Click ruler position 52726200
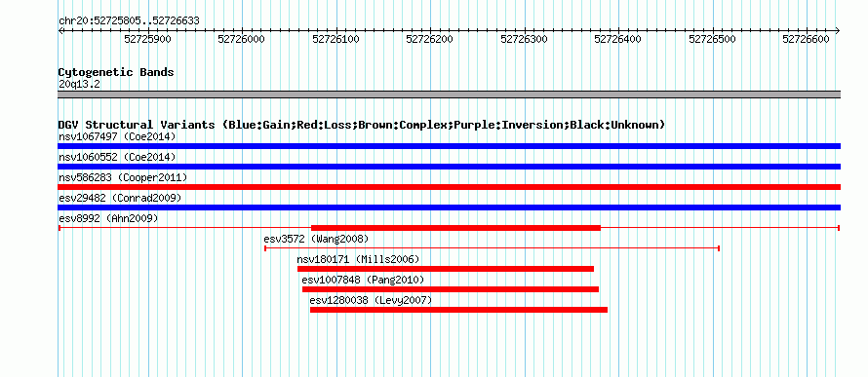 (x=429, y=39)
